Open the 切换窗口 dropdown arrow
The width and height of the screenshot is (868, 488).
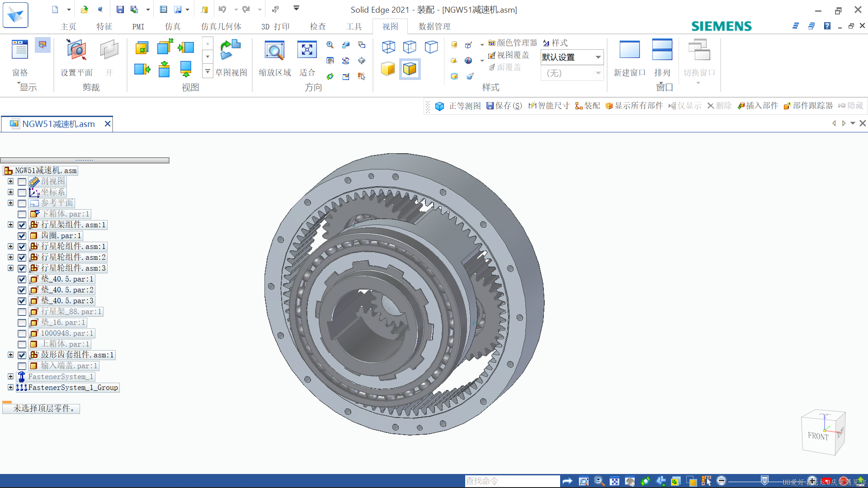click(698, 83)
